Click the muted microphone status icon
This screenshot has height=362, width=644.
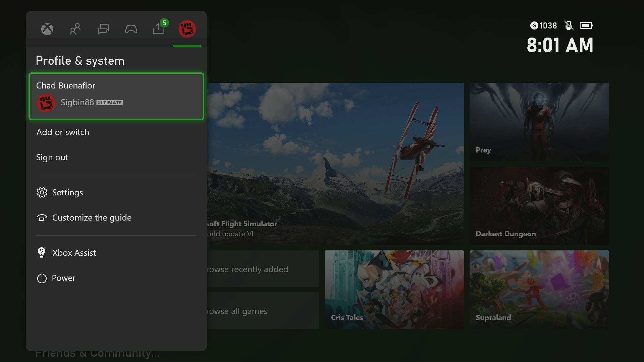569,25
